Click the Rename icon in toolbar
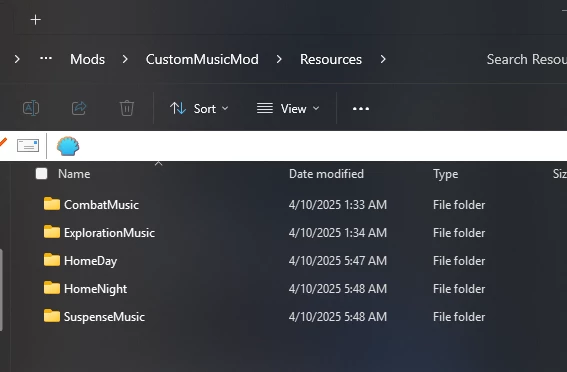Viewport: 567px width, 372px height. pos(31,108)
